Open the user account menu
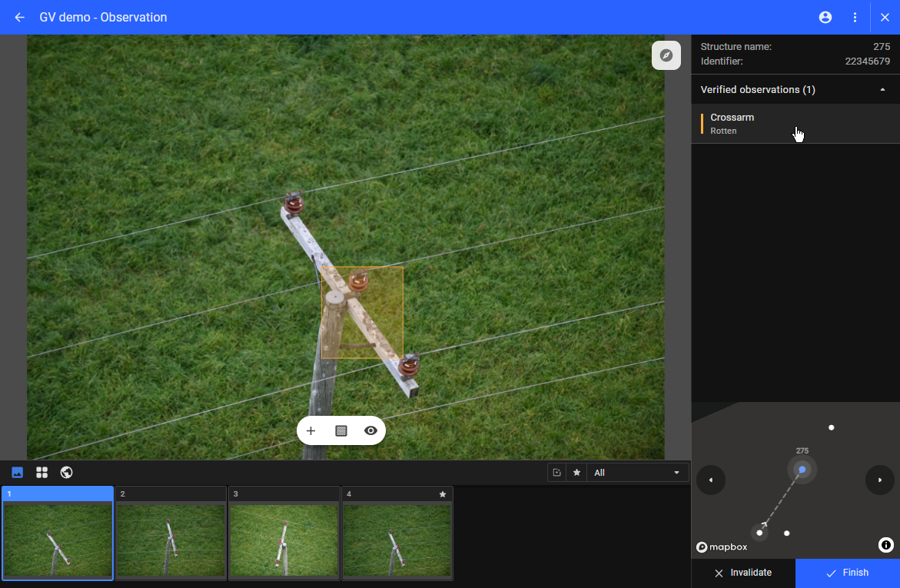Screen dimensions: 900x588 click(825, 17)
